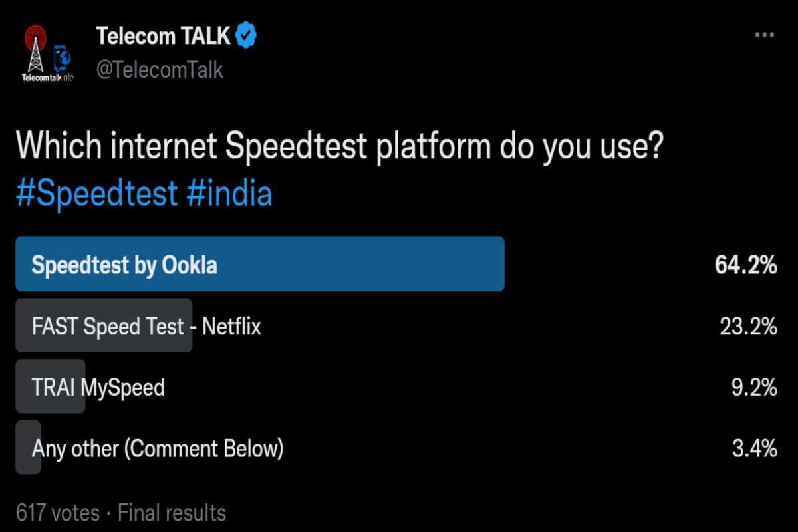
Task: Open the #india hashtag
Action: coord(229,194)
